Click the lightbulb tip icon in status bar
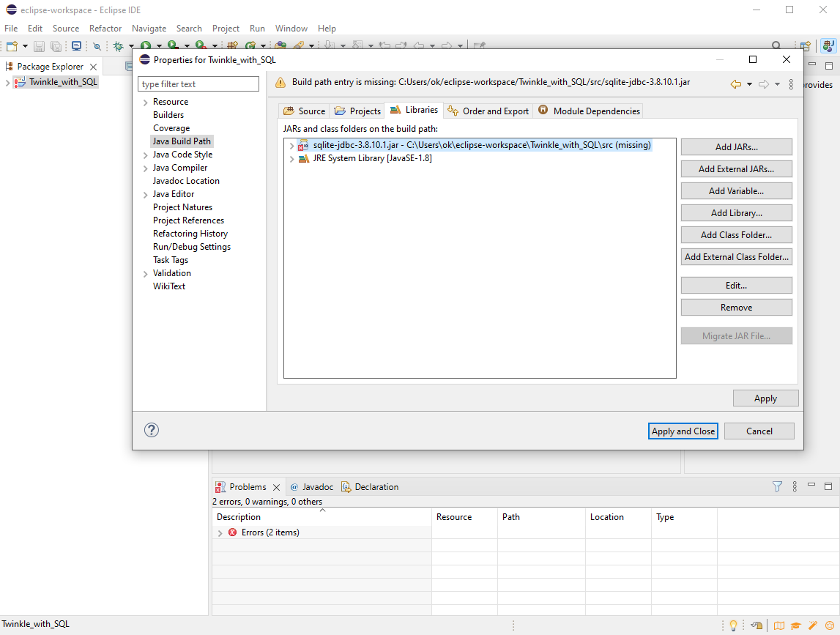The height and width of the screenshot is (635, 840). pyautogui.click(x=733, y=625)
